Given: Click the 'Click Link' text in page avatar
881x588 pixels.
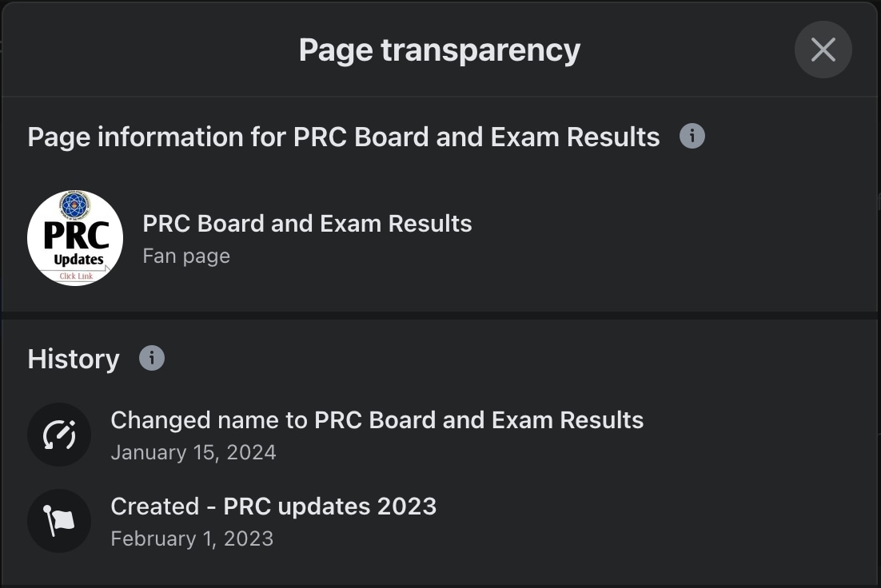Looking at the screenshot, I should [76, 276].
